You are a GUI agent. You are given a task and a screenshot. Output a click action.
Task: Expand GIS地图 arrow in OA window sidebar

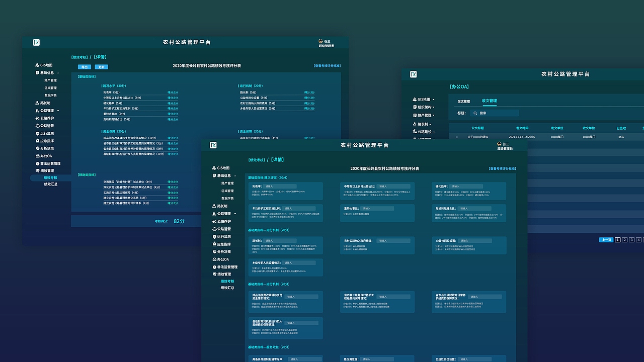pos(433,100)
